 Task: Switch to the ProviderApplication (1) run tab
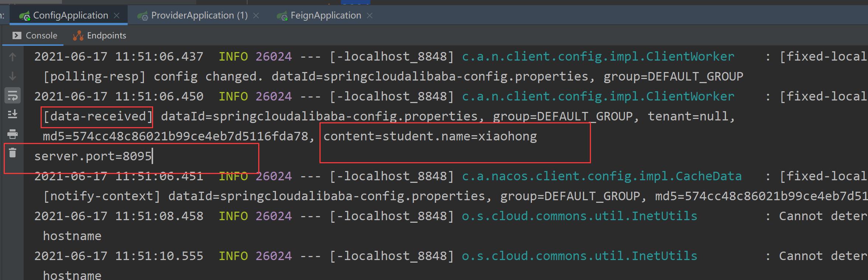pyautogui.click(x=199, y=16)
